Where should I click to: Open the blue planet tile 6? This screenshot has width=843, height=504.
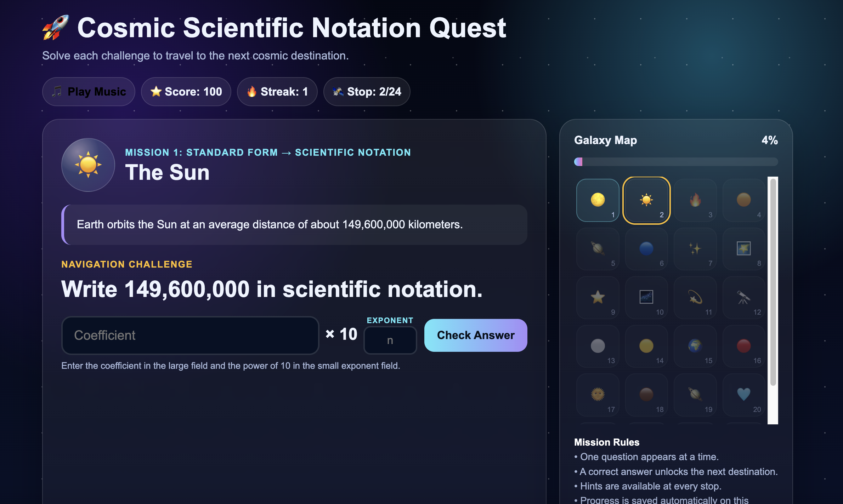(646, 249)
